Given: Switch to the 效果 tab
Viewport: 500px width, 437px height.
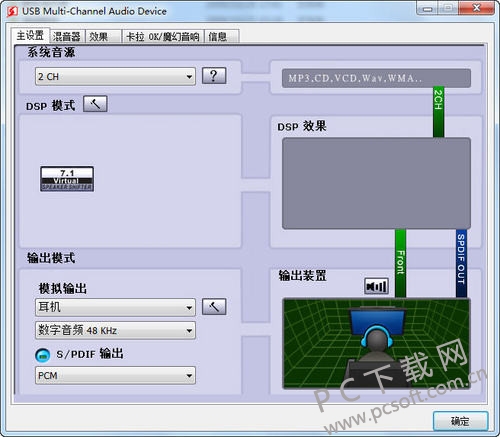Looking at the screenshot, I should [x=103, y=36].
